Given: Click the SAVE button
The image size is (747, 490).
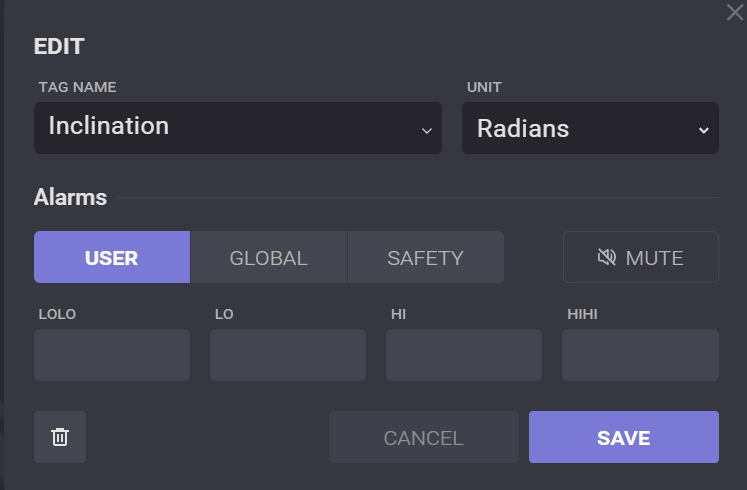Looking at the screenshot, I should (x=623, y=438).
